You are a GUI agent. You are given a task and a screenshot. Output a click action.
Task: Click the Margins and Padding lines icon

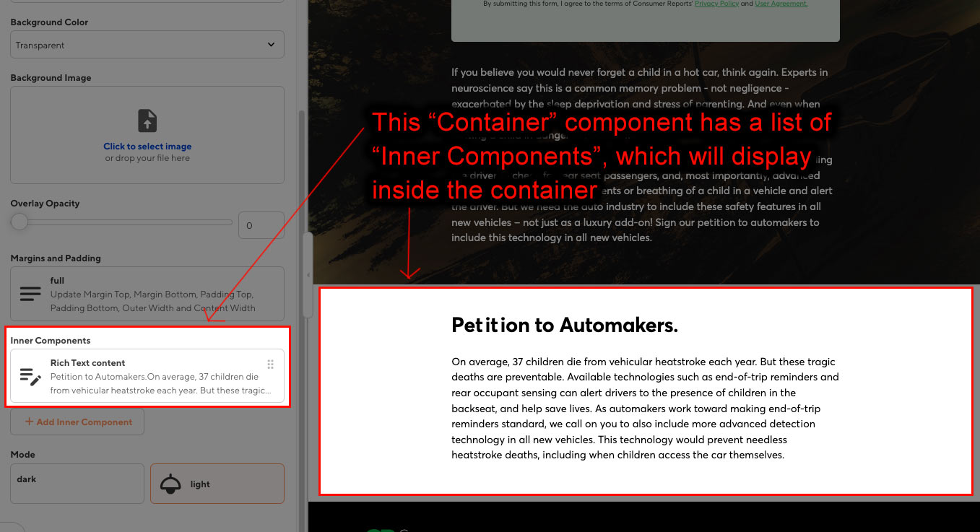(x=29, y=293)
